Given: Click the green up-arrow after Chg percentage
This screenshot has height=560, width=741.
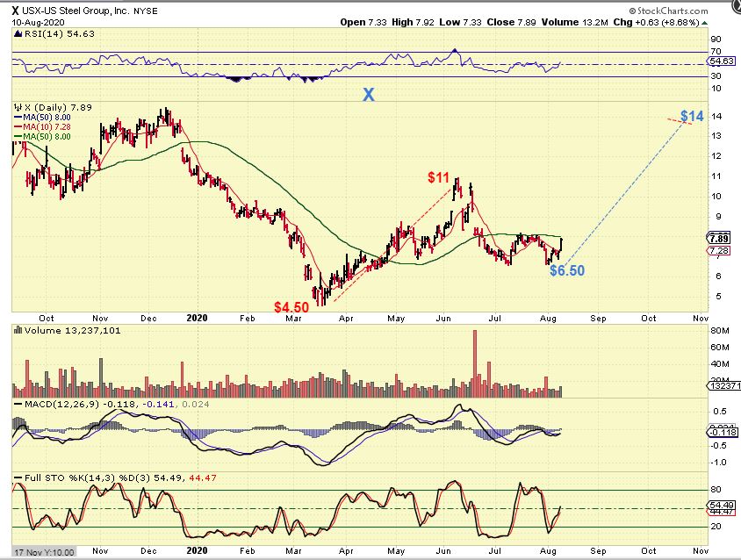Looking at the screenshot, I should tap(705, 23).
